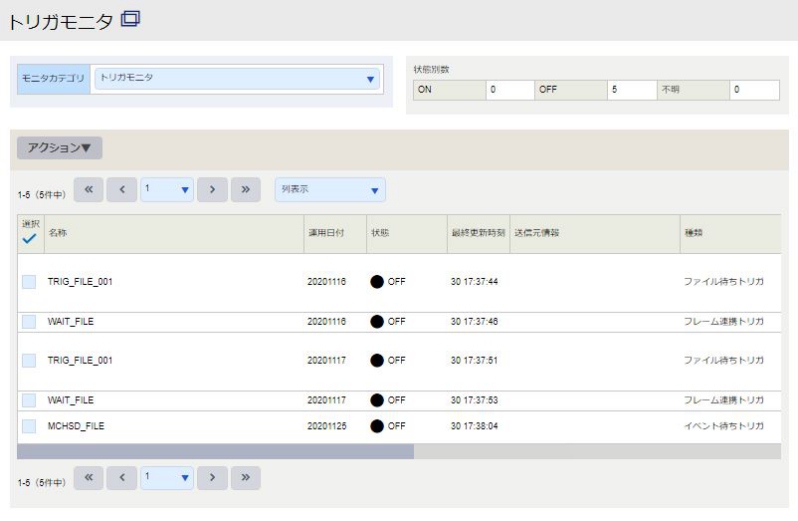798x521 pixels.
Task: Sort by the 送信元情報 column header
Action: [595, 234]
